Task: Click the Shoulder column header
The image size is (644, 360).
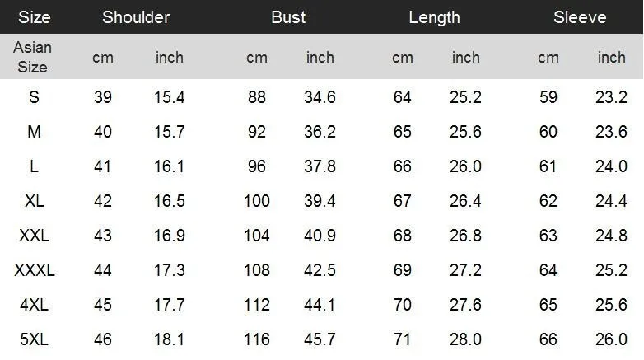Action: coord(136,17)
